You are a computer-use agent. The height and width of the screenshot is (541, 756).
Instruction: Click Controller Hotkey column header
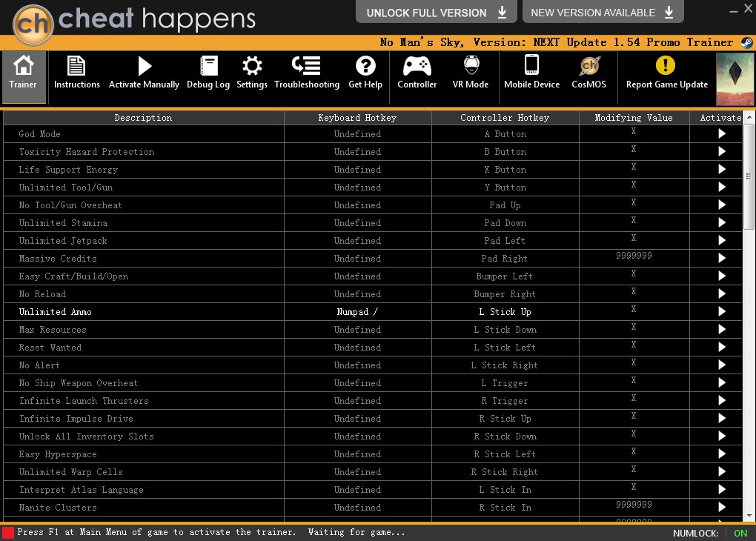pos(505,118)
